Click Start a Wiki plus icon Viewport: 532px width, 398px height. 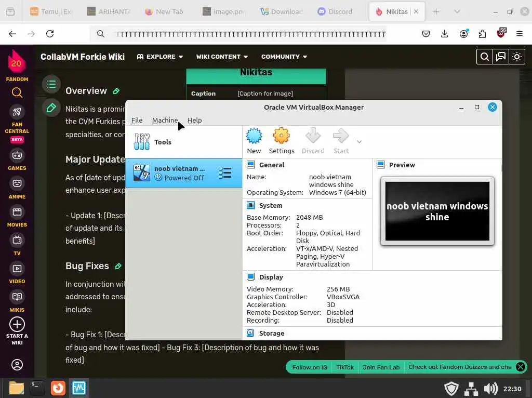coord(17,324)
